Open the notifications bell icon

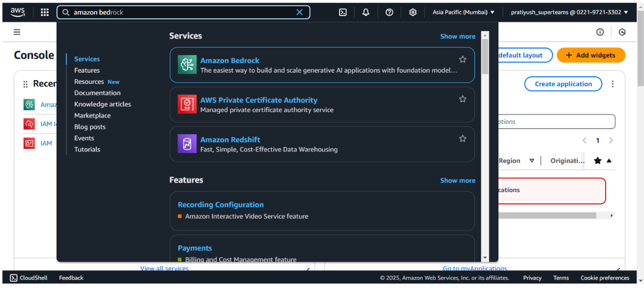click(x=366, y=12)
